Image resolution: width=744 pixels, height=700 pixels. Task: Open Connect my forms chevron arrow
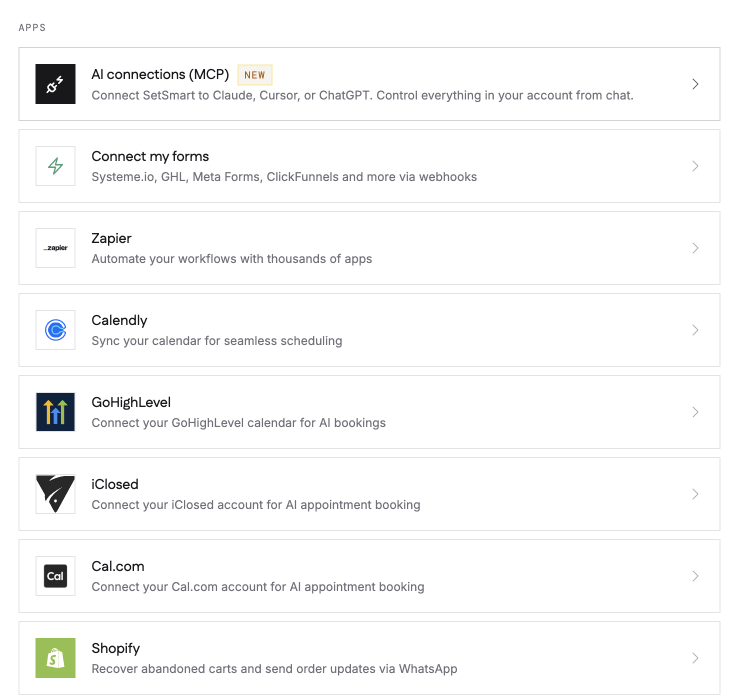[695, 166]
